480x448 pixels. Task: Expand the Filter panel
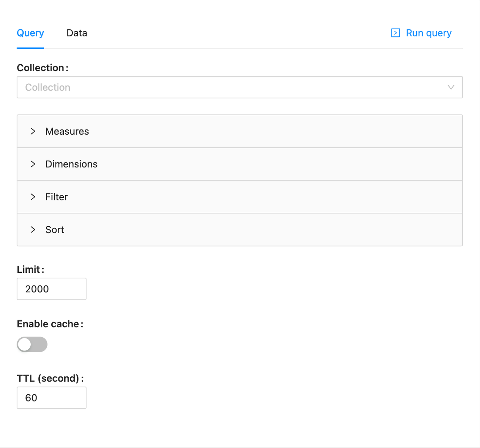pos(240,197)
